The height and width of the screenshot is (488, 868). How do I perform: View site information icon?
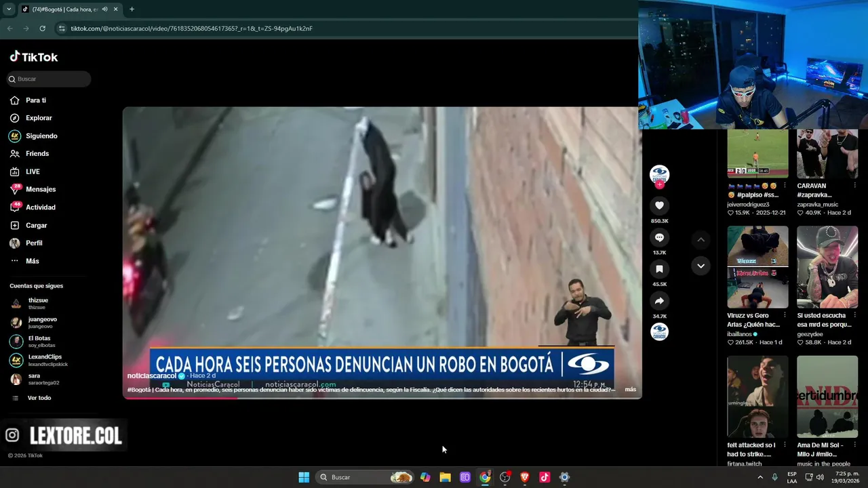62,28
